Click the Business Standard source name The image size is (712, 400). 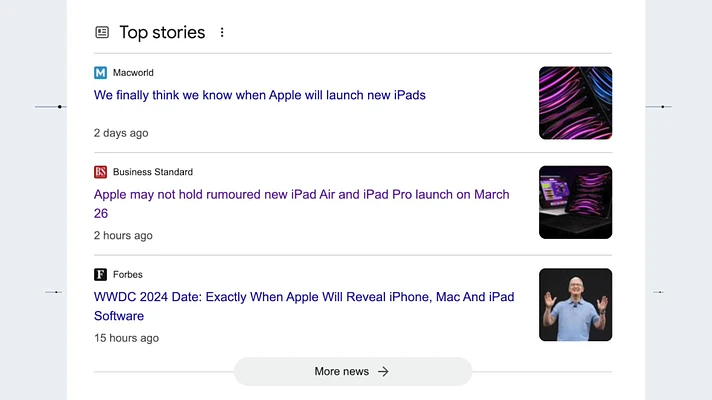(x=153, y=172)
